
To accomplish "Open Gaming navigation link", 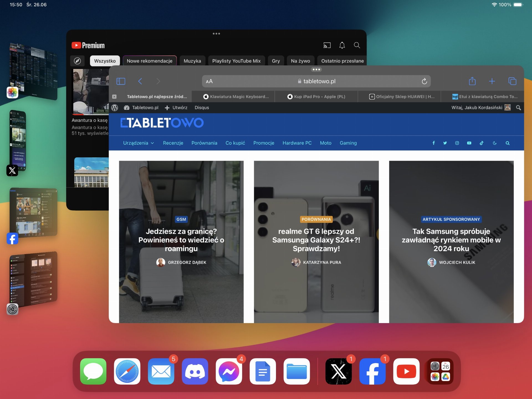I will pos(348,143).
